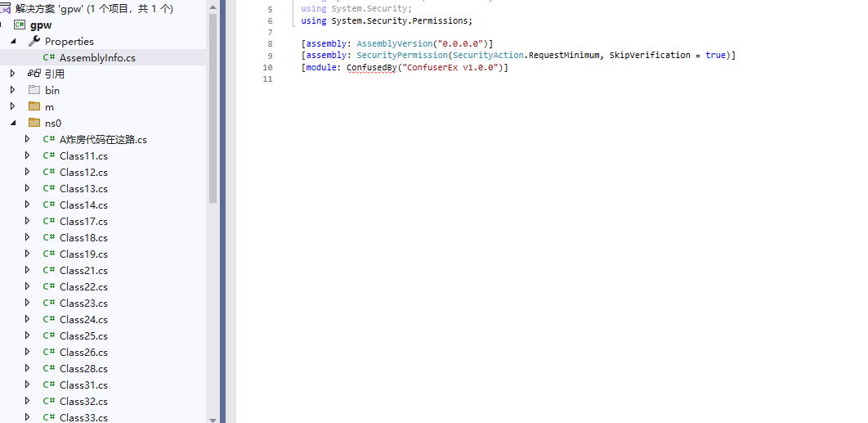Select Class17.cs in the tree
This screenshot has width=868, height=423.
83,221
